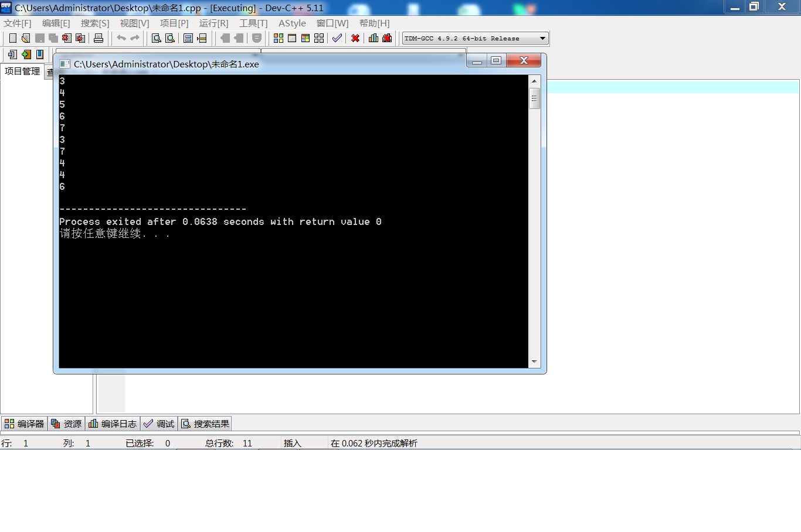
Task: Switch to the 搜索结果 bottom tab
Action: point(205,424)
